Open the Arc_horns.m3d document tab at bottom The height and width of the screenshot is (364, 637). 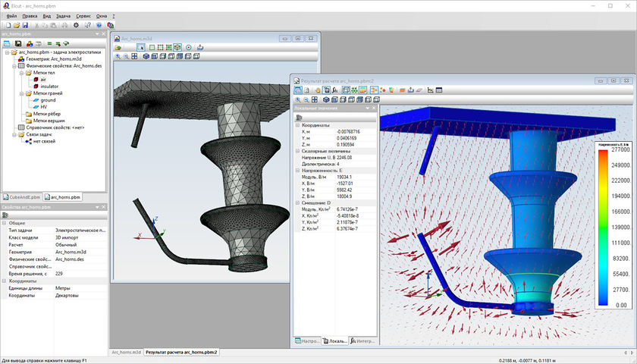(126, 352)
